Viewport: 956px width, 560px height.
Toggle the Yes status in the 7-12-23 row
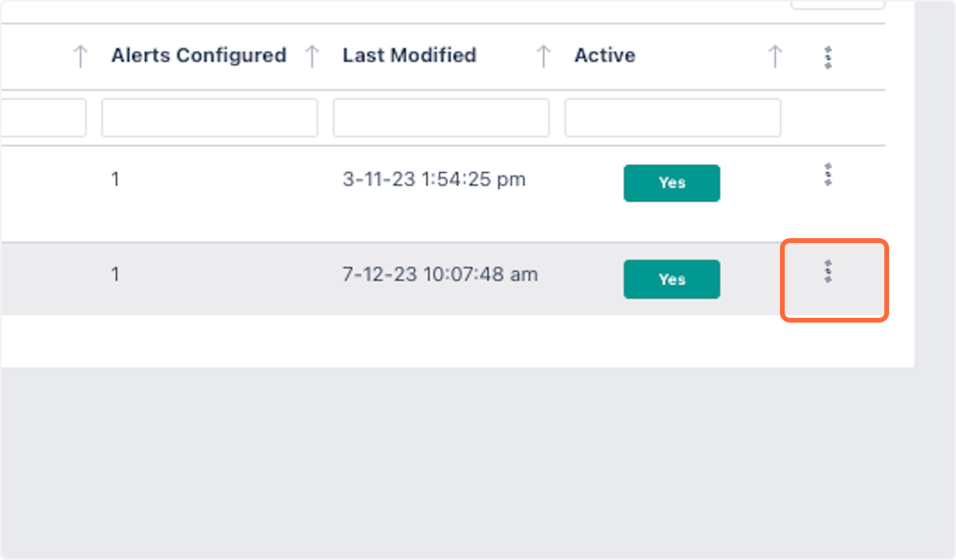click(x=672, y=280)
